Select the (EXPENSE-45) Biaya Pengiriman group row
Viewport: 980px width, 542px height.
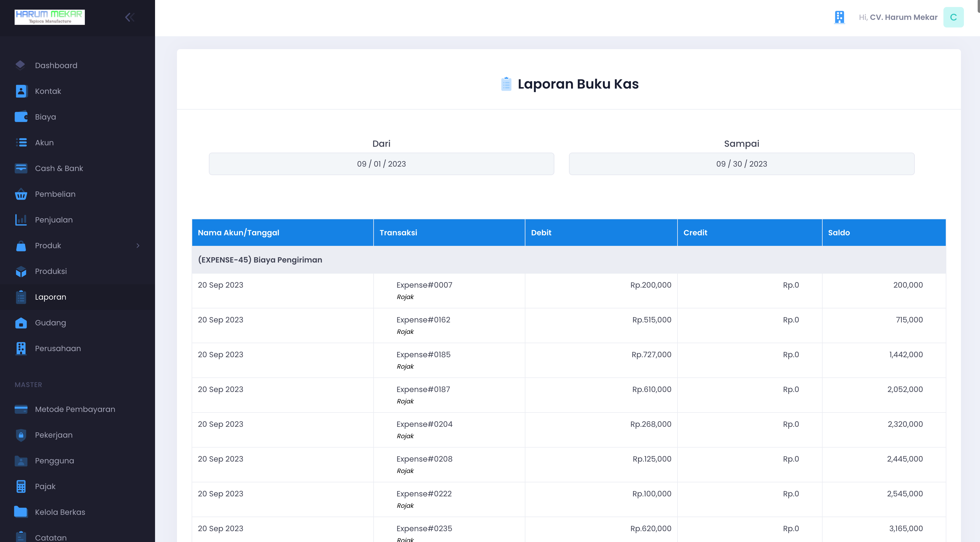tap(569, 260)
